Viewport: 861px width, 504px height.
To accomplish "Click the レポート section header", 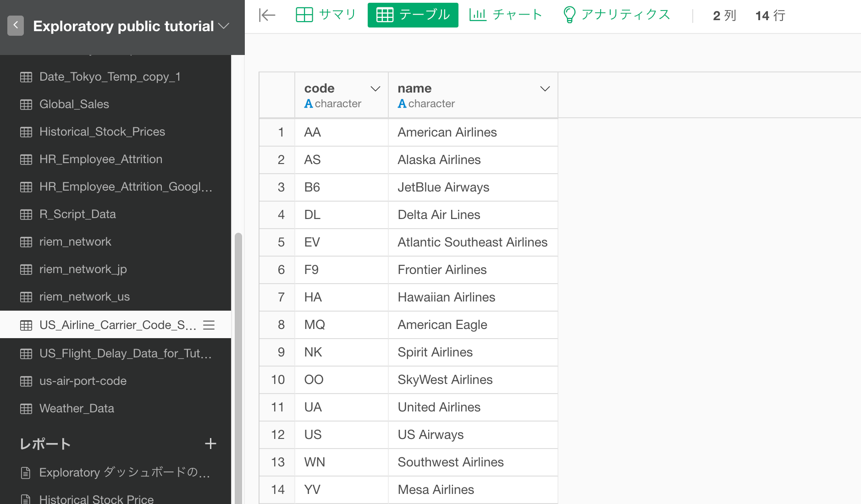I will (45, 444).
